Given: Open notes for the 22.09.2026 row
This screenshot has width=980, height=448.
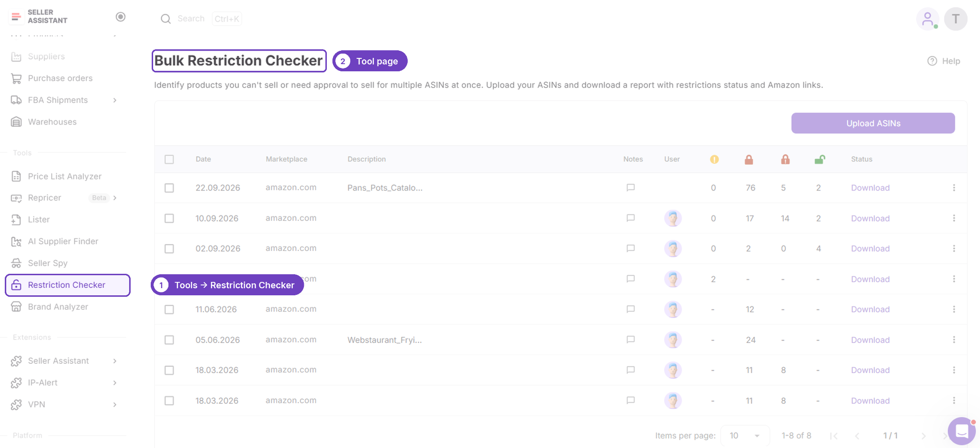Looking at the screenshot, I should tap(631, 188).
